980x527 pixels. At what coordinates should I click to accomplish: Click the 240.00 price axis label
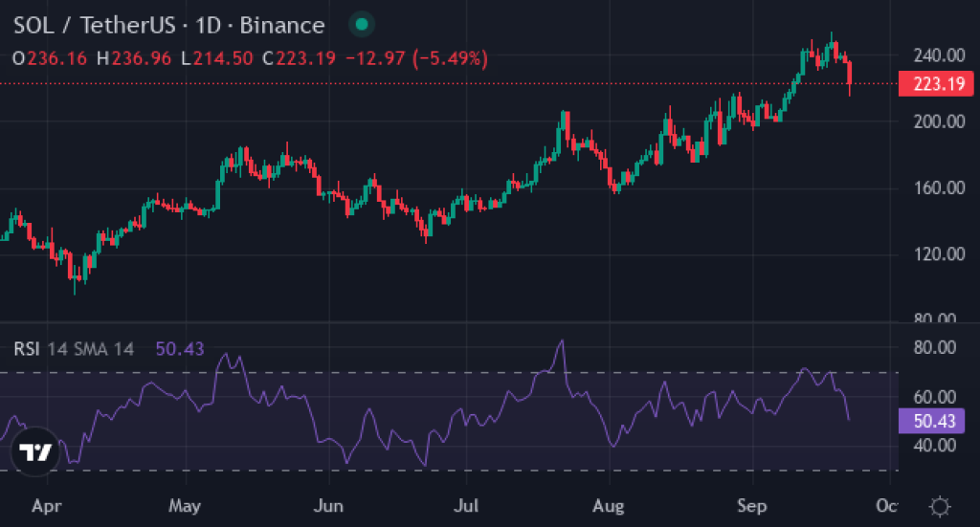click(x=939, y=55)
